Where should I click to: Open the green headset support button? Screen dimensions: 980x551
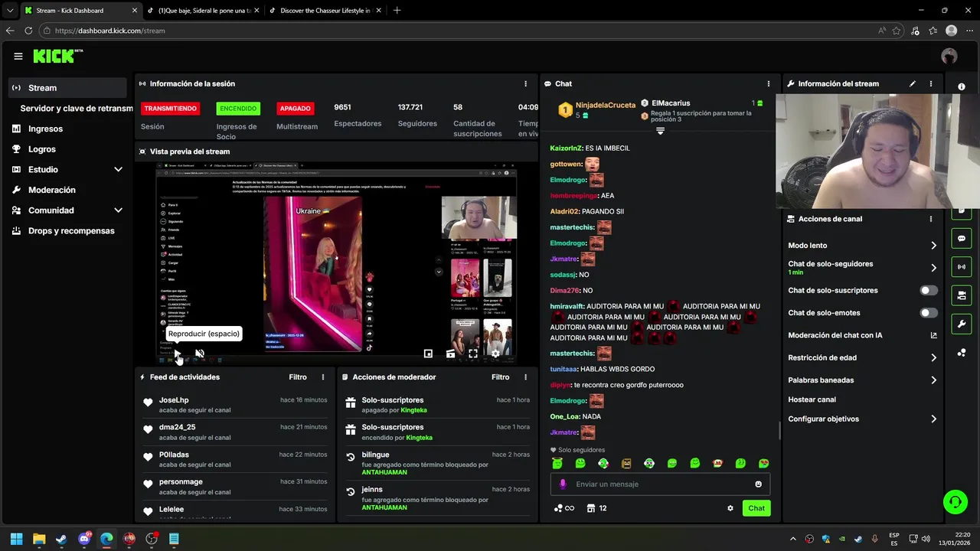955,502
